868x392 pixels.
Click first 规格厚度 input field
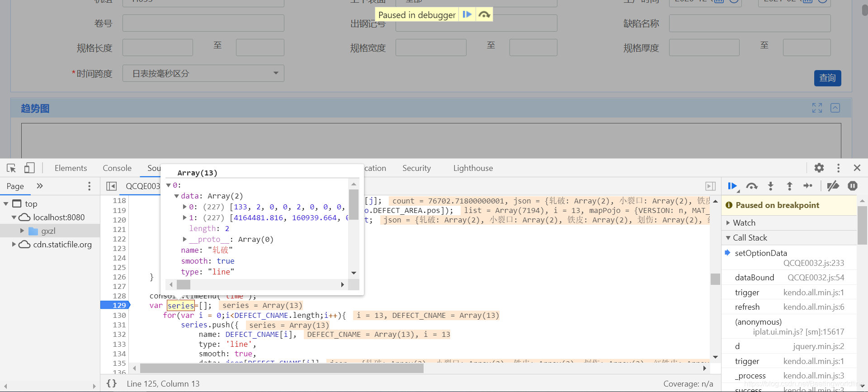click(704, 47)
